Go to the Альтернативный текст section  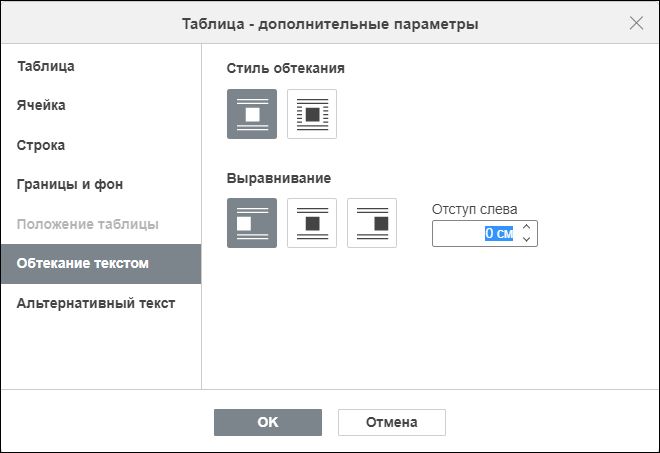(x=101, y=303)
